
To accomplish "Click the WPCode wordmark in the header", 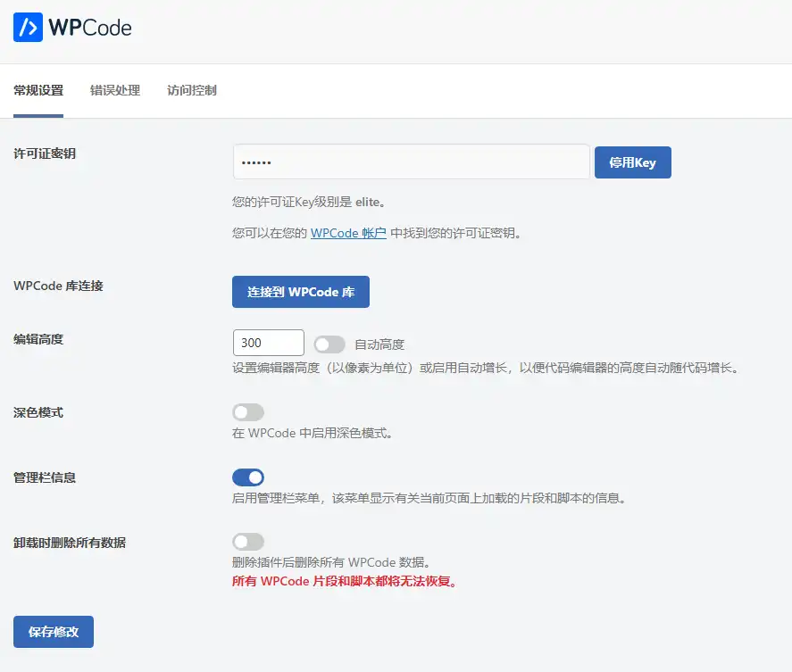I will point(89,28).
